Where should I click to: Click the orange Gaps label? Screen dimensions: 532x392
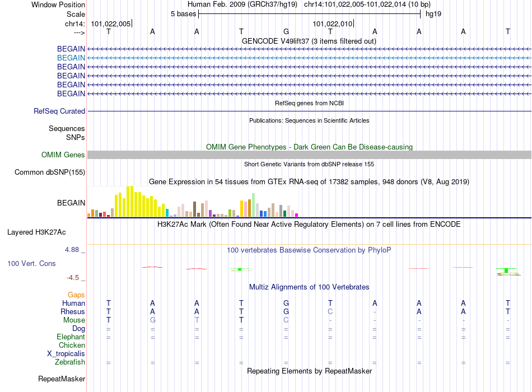point(76,295)
